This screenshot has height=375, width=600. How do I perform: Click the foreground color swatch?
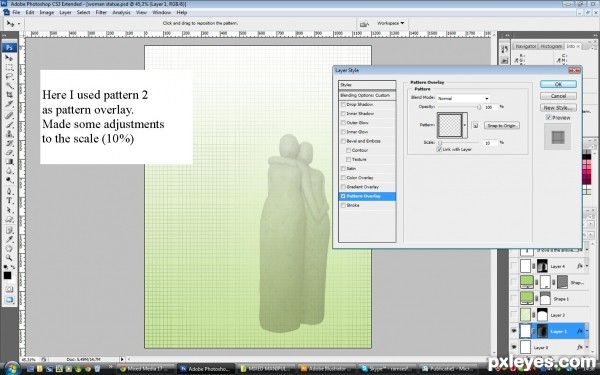click(7, 275)
